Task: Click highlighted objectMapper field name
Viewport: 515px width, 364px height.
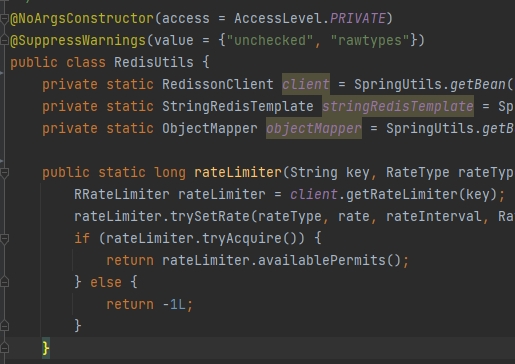Action: pos(314,128)
